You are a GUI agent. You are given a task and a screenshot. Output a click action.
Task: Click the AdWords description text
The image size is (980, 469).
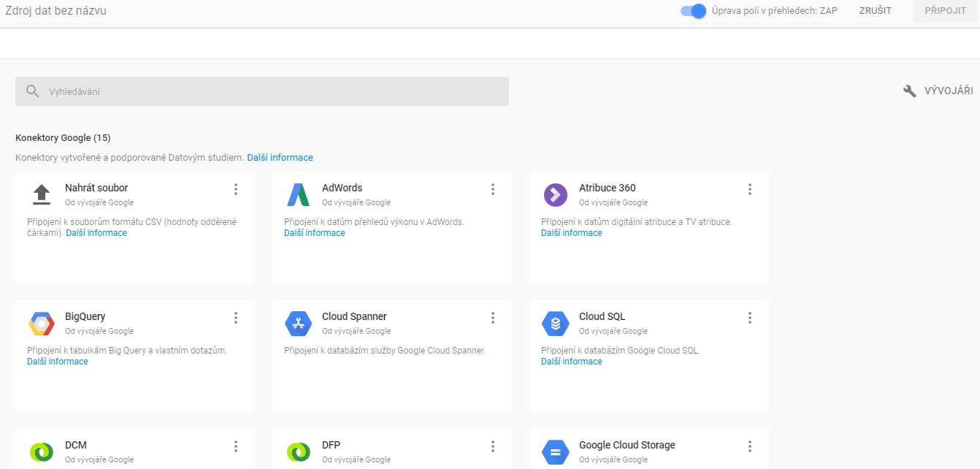(374, 222)
